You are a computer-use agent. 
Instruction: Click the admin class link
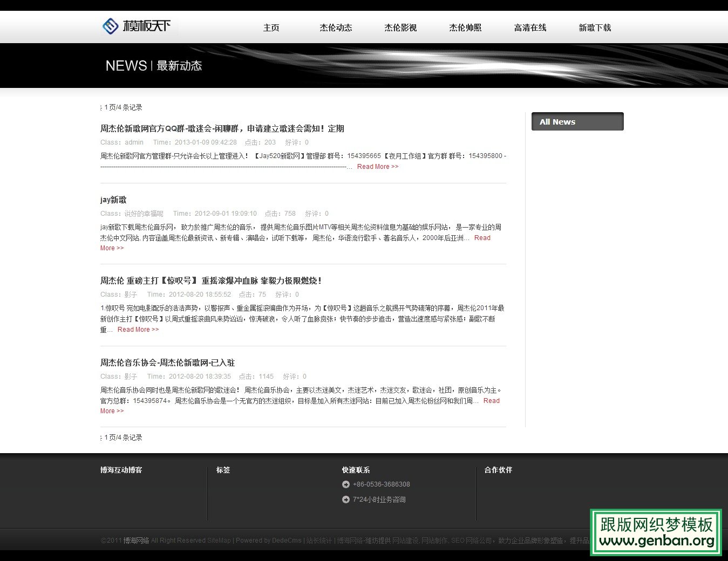134,142
